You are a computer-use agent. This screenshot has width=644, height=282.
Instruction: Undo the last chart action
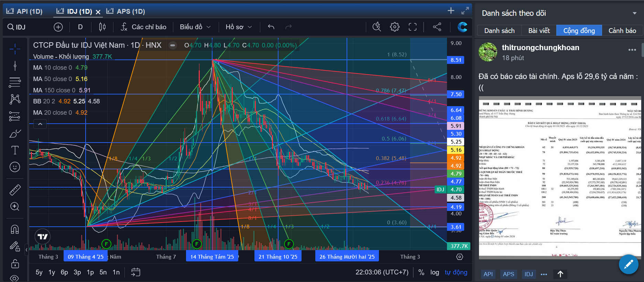[x=271, y=27]
